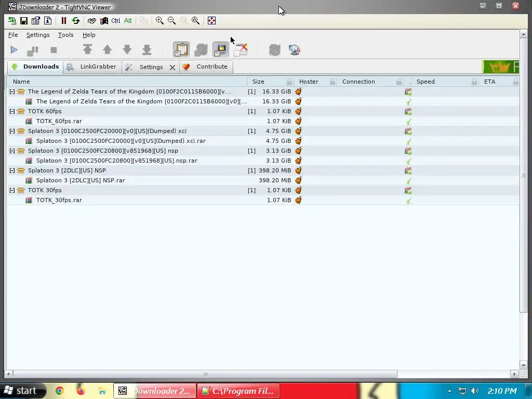Toggle the Ctrl key button in the VNC toolbar
The width and height of the screenshot is (532, 399).
116,21
